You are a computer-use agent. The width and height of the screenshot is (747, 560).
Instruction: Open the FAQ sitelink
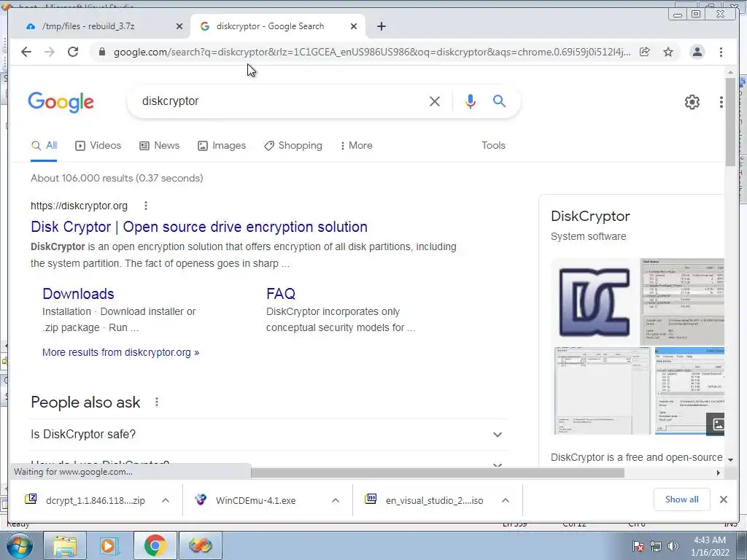281,294
